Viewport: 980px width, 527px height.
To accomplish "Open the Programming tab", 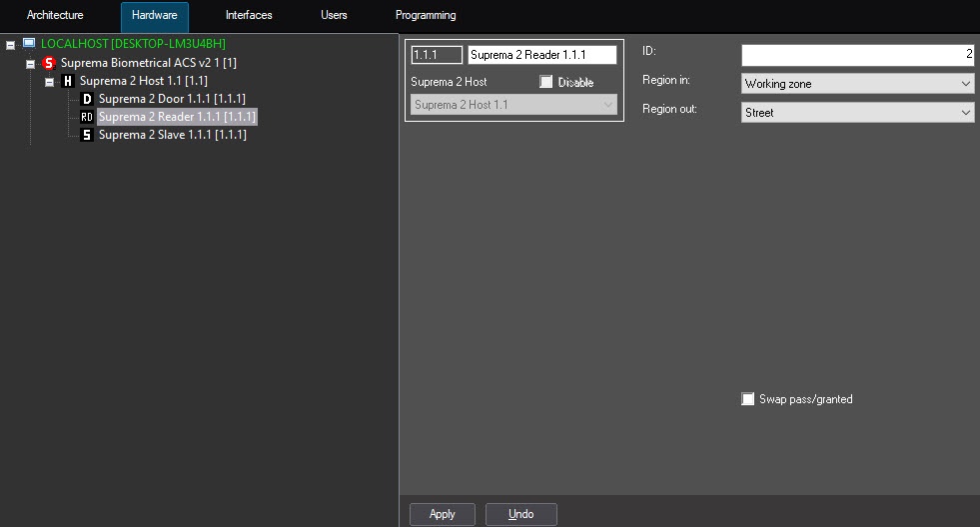I will coord(426,15).
